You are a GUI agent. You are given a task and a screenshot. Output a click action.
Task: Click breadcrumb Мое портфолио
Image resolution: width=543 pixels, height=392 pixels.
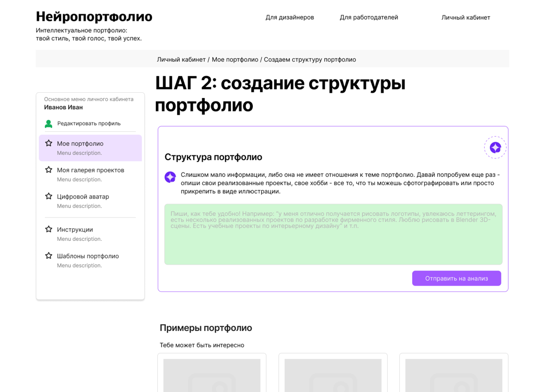[235, 59]
